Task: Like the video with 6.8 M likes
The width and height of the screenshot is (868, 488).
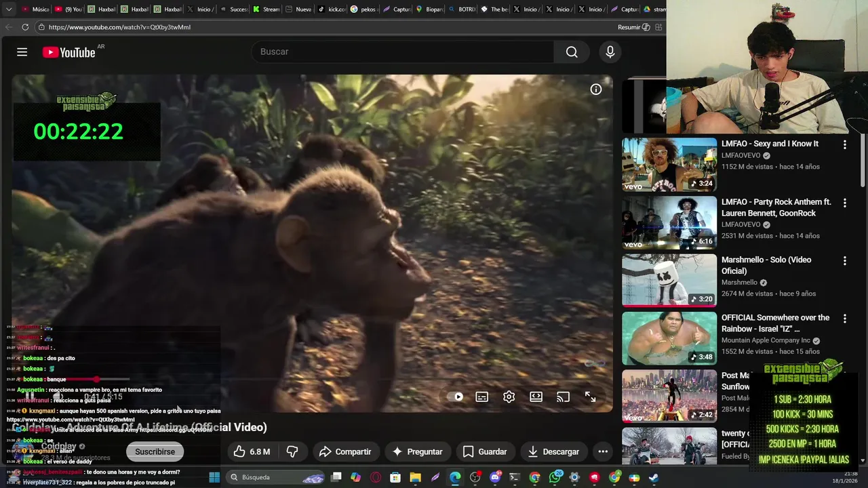Action: click(x=251, y=451)
